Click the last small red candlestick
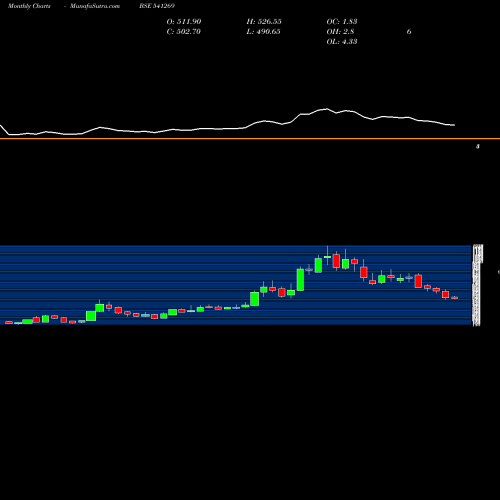 pos(455,298)
